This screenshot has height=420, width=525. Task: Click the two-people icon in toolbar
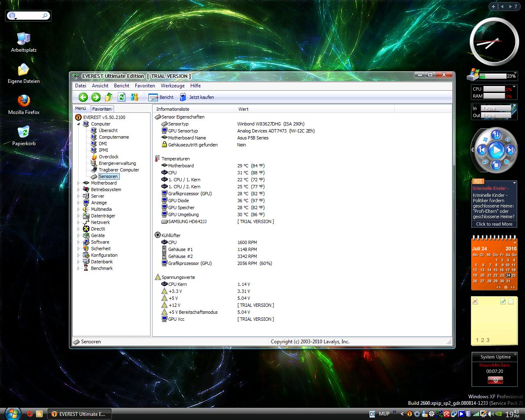135,97
